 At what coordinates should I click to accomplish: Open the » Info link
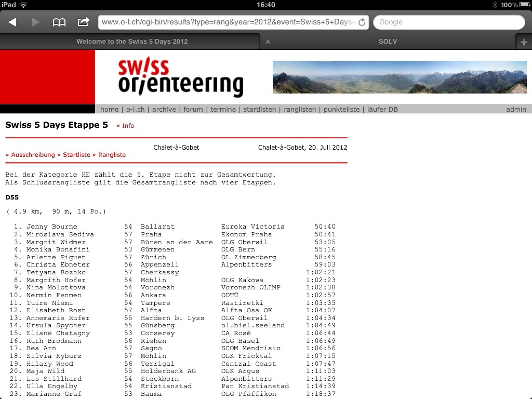click(125, 126)
